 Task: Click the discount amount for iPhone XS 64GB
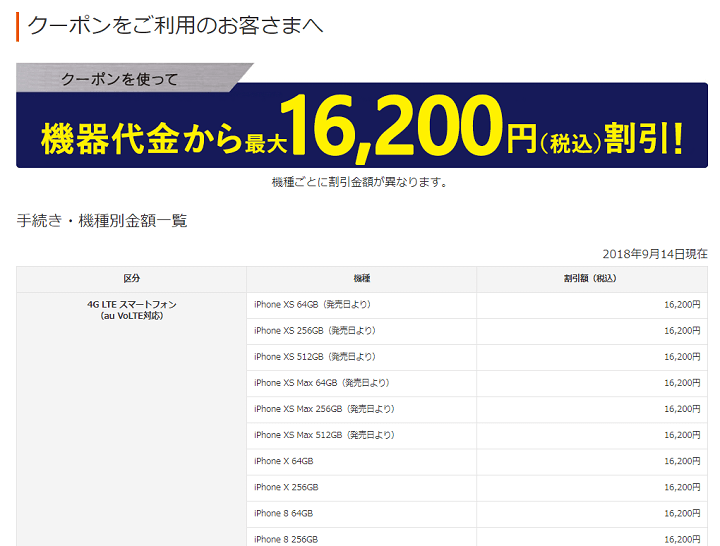coord(682,304)
